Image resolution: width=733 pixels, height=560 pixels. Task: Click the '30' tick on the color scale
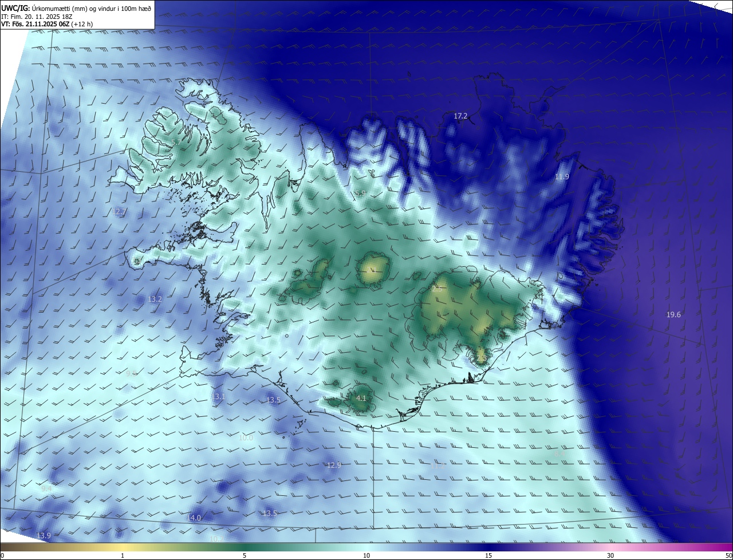tap(610, 555)
